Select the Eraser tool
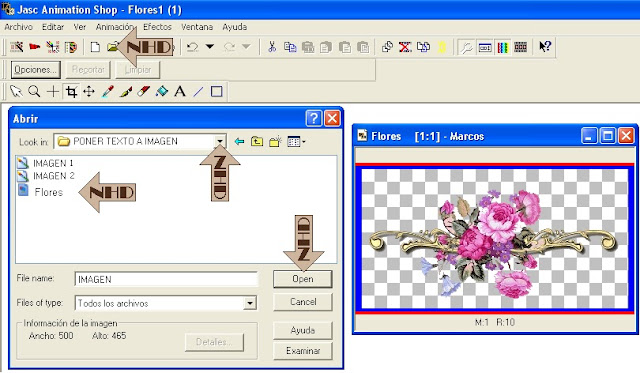This screenshot has width=640, height=373. pyautogui.click(x=144, y=91)
